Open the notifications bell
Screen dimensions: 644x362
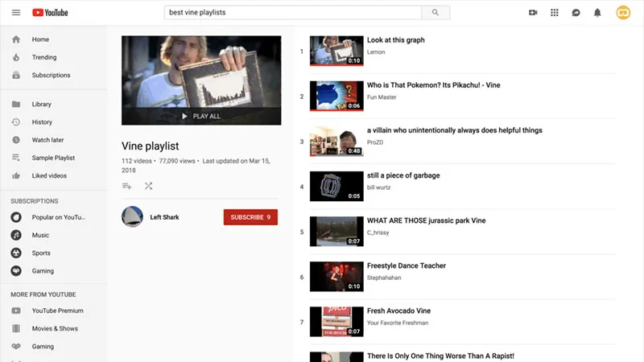tap(597, 12)
